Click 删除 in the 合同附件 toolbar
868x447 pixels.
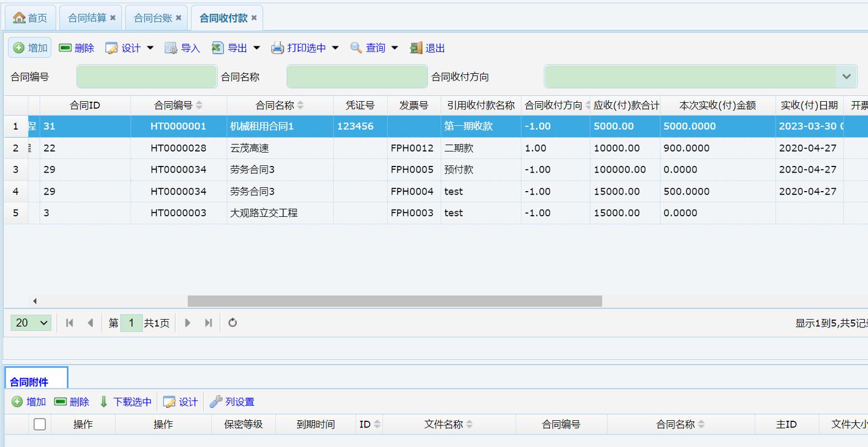(x=71, y=402)
